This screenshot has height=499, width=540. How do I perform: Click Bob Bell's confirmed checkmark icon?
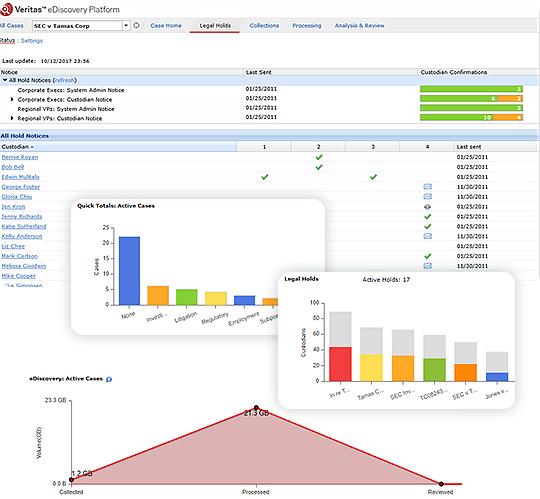click(319, 167)
